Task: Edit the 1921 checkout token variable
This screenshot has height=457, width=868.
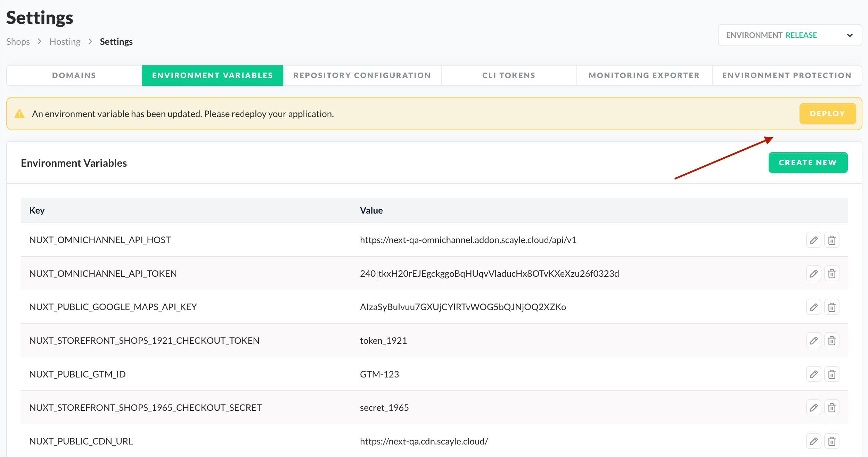Action: tap(813, 341)
